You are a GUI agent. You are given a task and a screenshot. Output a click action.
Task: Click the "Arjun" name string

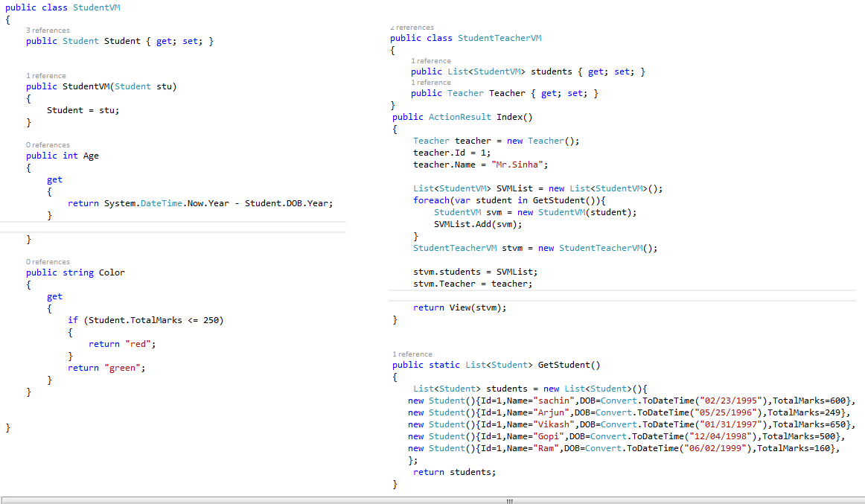pos(551,413)
